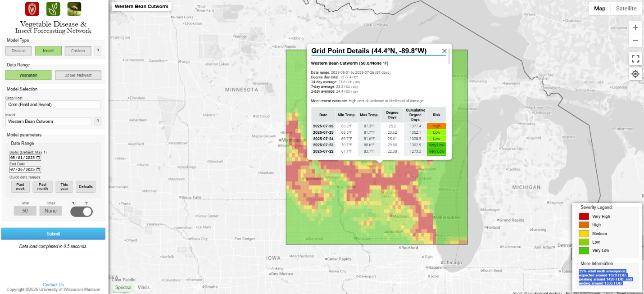Open the Insect selection dropdown
The width and height of the screenshot is (644, 294).
(x=48, y=122)
